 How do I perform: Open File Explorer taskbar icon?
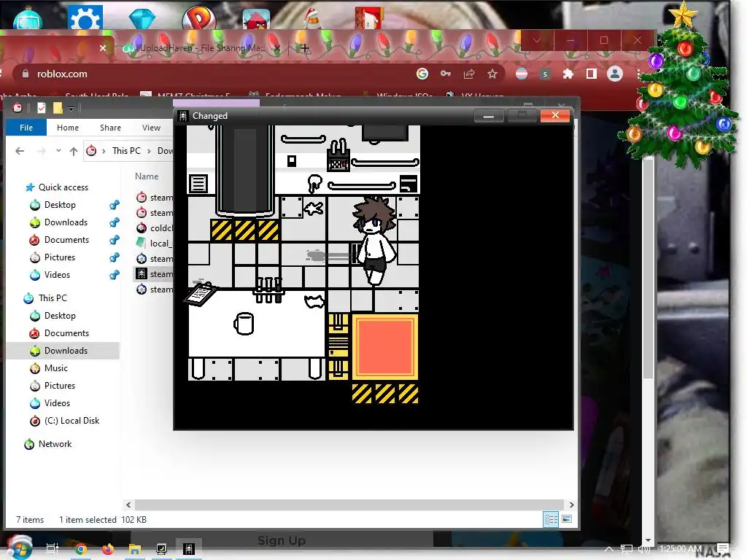(x=134, y=549)
